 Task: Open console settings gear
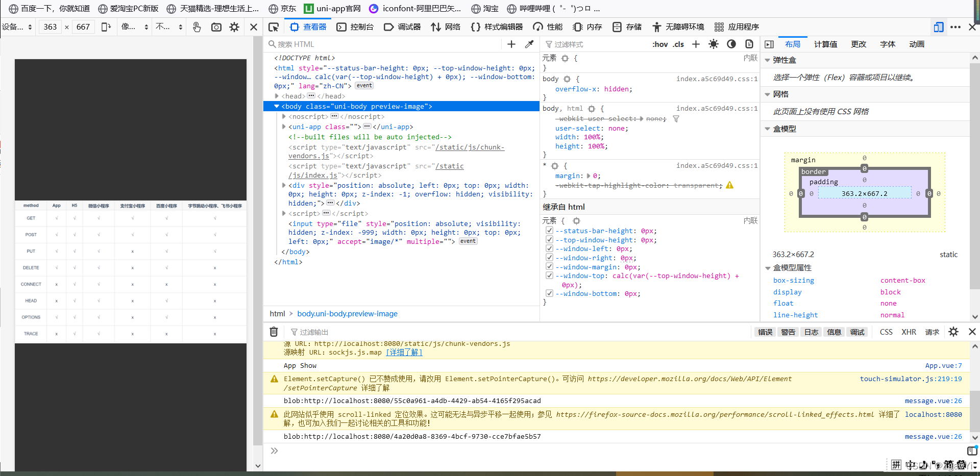click(953, 332)
